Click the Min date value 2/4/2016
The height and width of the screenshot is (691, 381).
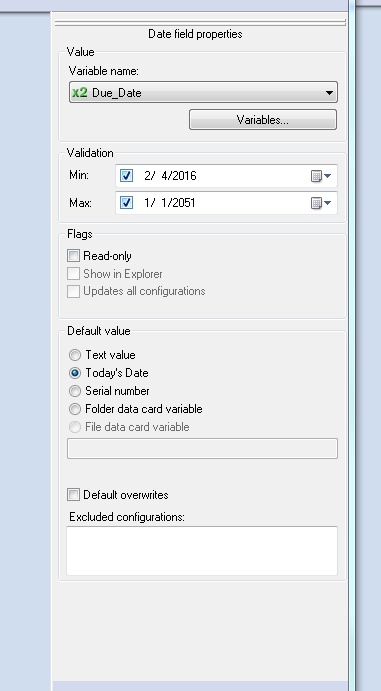170,176
